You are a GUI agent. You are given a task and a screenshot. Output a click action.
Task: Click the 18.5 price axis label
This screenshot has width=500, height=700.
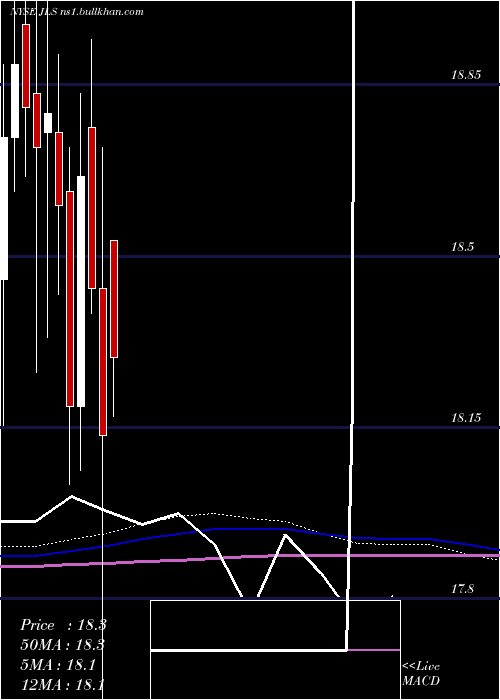click(462, 246)
